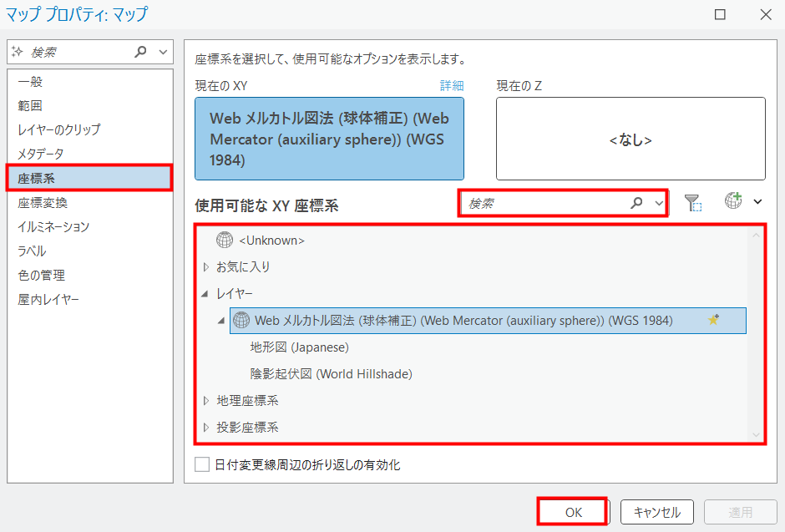This screenshot has width=785, height=532.
Task: Select the メタデータ page in sidebar
Action: pyautogui.click(x=41, y=155)
